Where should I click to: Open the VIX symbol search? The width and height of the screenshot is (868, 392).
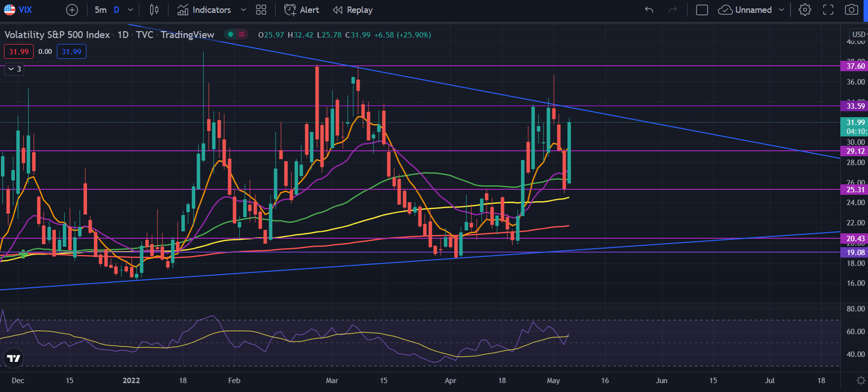tap(18, 10)
